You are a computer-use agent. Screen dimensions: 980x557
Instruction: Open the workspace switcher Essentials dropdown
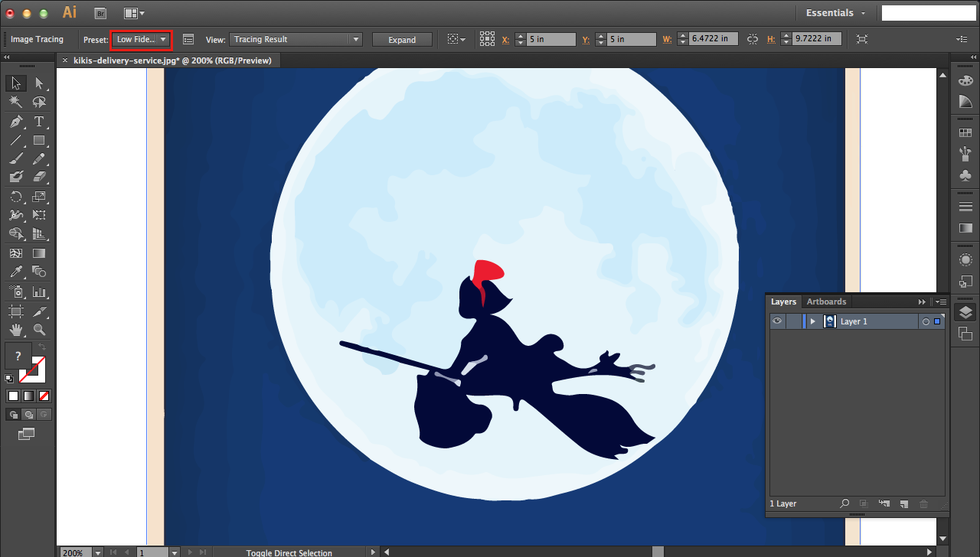[x=835, y=13]
